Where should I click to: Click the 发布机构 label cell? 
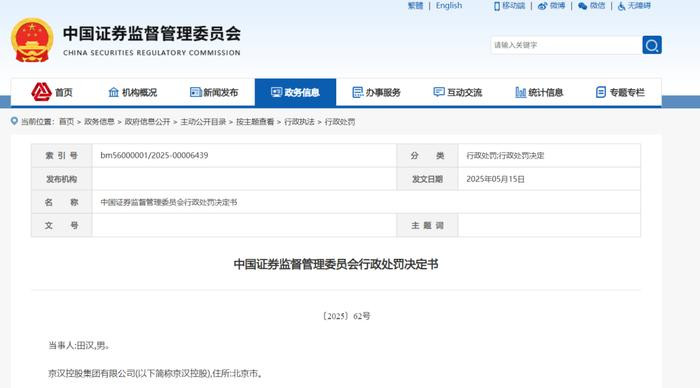point(62,179)
